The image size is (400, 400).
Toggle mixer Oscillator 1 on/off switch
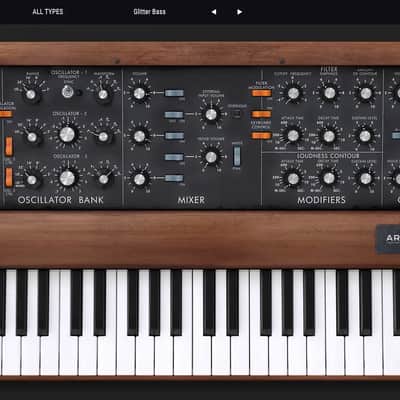(x=174, y=93)
